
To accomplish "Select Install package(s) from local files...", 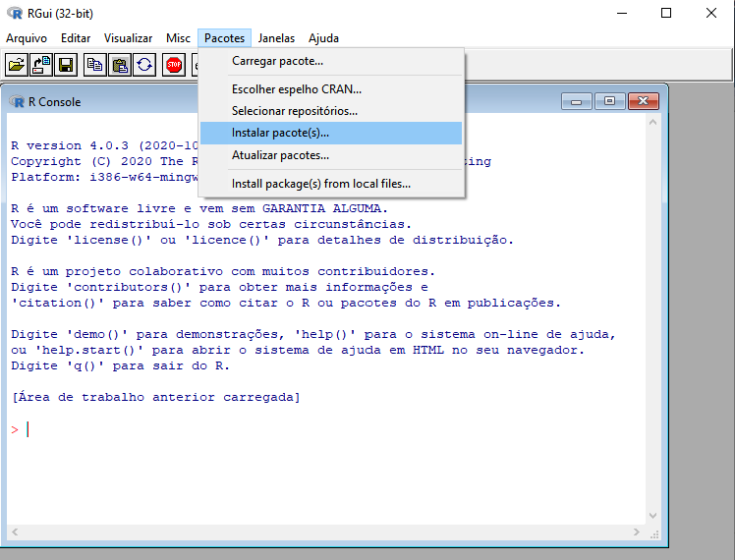I will (331, 184).
